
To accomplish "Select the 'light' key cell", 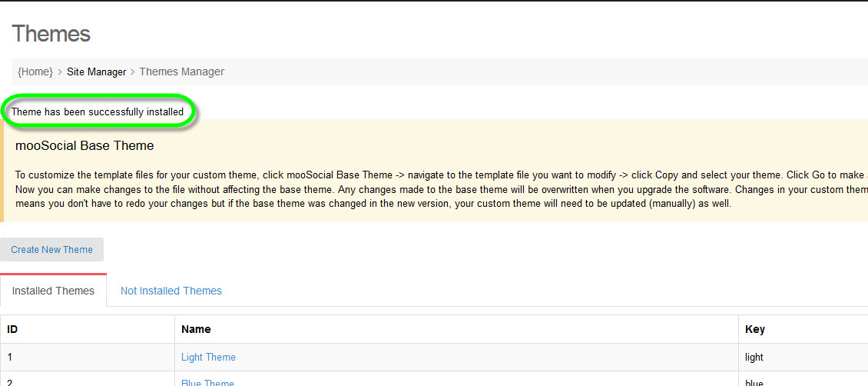I will 756,357.
